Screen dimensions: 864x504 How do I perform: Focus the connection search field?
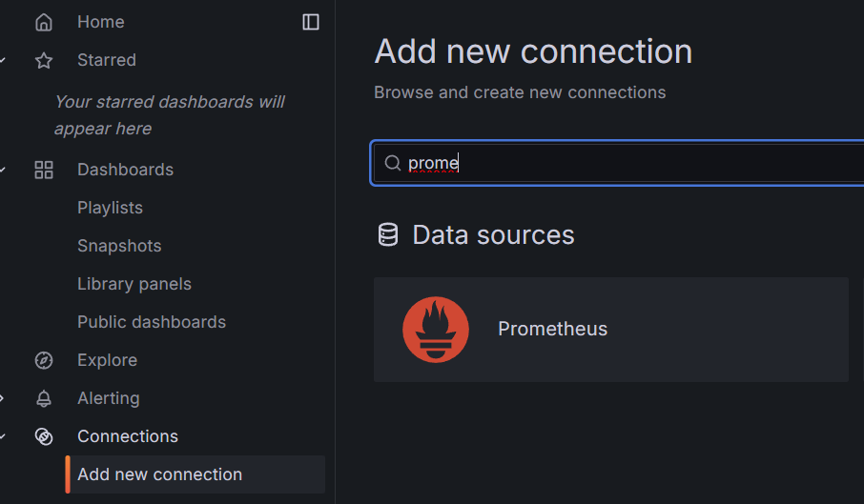617,163
